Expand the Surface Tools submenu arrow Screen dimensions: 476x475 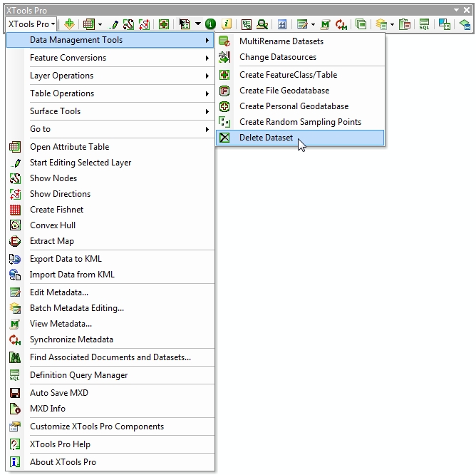pos(207,111)
